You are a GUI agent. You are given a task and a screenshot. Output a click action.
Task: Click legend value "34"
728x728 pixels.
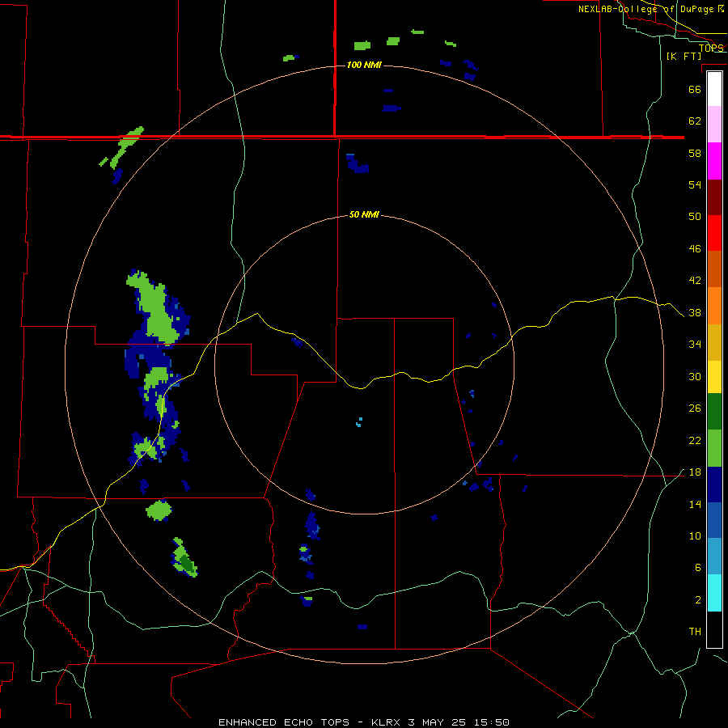pyautogui.click(x=695, y=345)
